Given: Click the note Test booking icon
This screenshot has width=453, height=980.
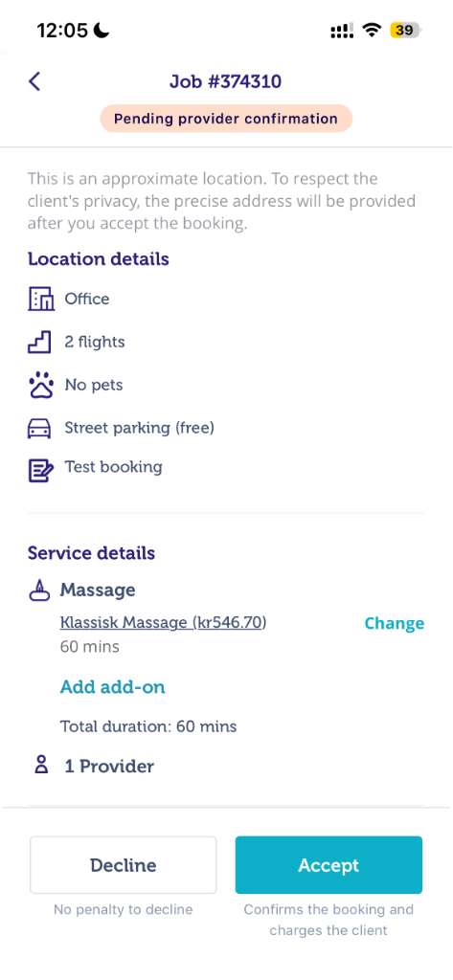Looking at the screenshot, I should coord(41,469).
